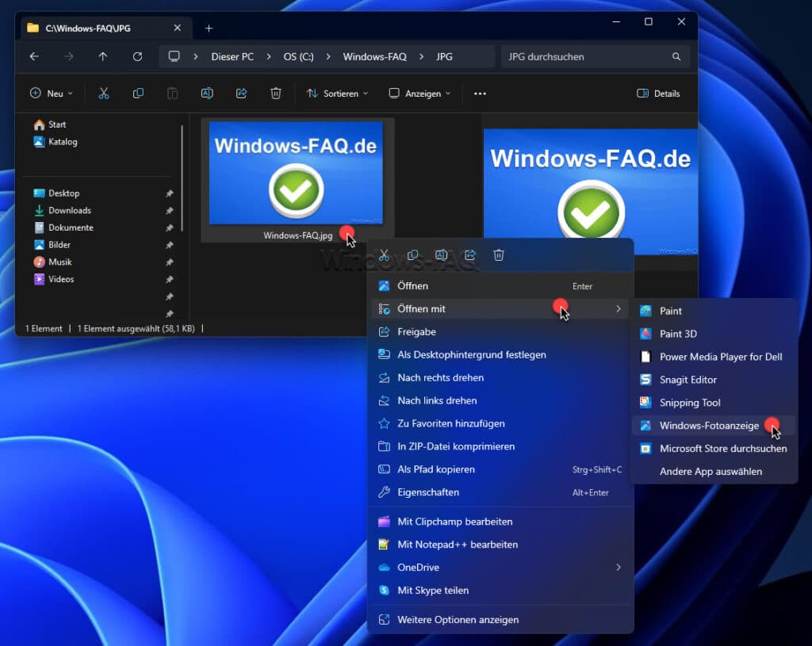Click OS (C:) in the breadcrumb
812x646 pixels.
[x=298, y=56]
